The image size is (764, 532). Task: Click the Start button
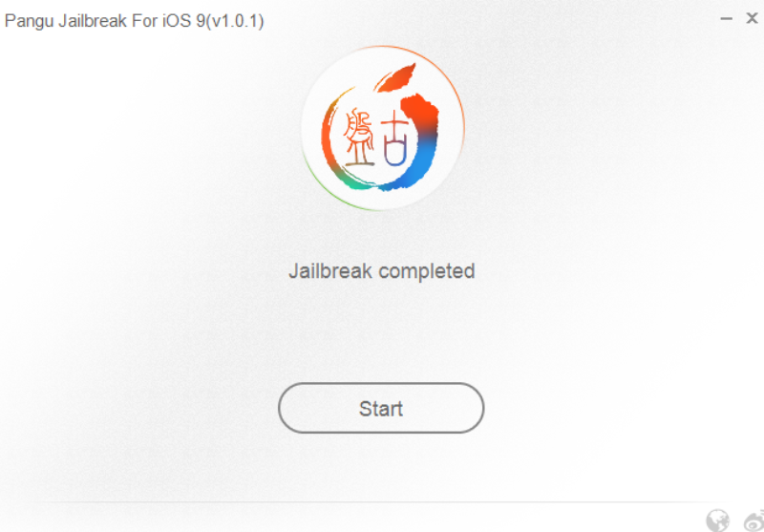pos(381,408)
